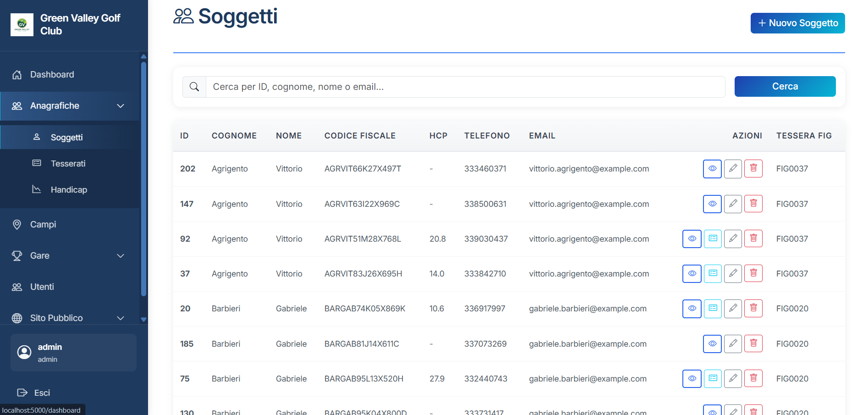
Task: Click the magnifier icon in the search bar
Action: [x=194, y=87]
